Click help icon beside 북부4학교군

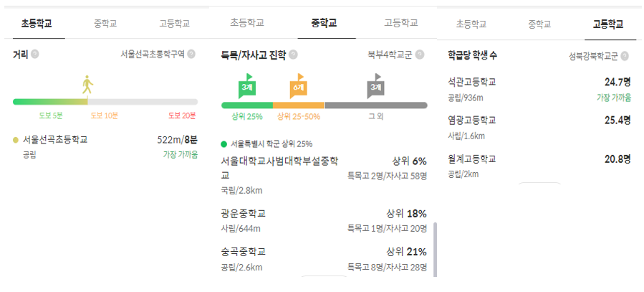[x=419, y=55]
